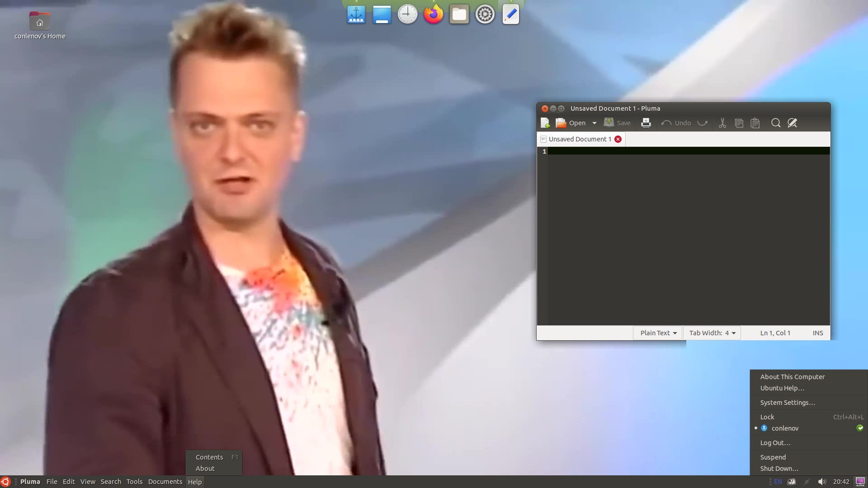Select Contents from the Help menu
This screenshot has height=488, width=868.
pyautogui.click(x=214, y=457)
